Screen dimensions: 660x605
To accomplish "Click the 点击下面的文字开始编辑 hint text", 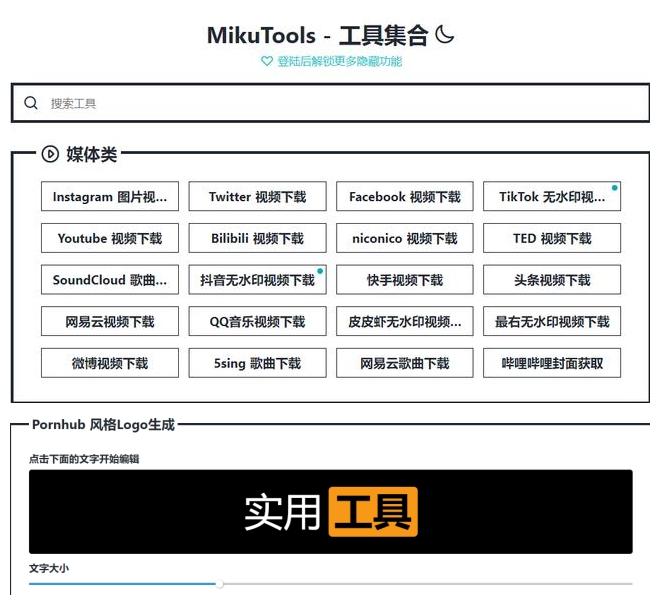I will click(84, 459).
